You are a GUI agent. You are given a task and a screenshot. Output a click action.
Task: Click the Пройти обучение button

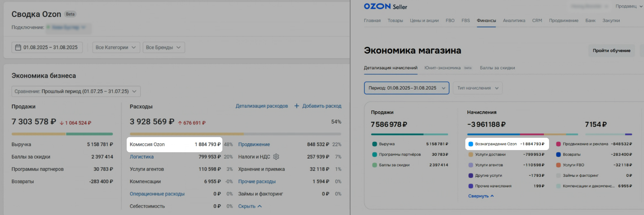tap(611, 51)
